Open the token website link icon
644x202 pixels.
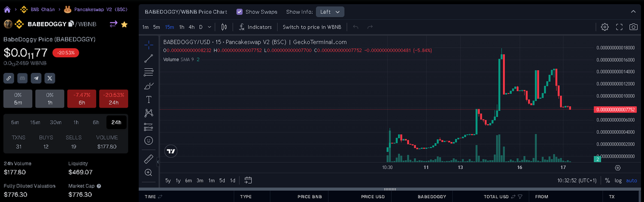[9, 78]
